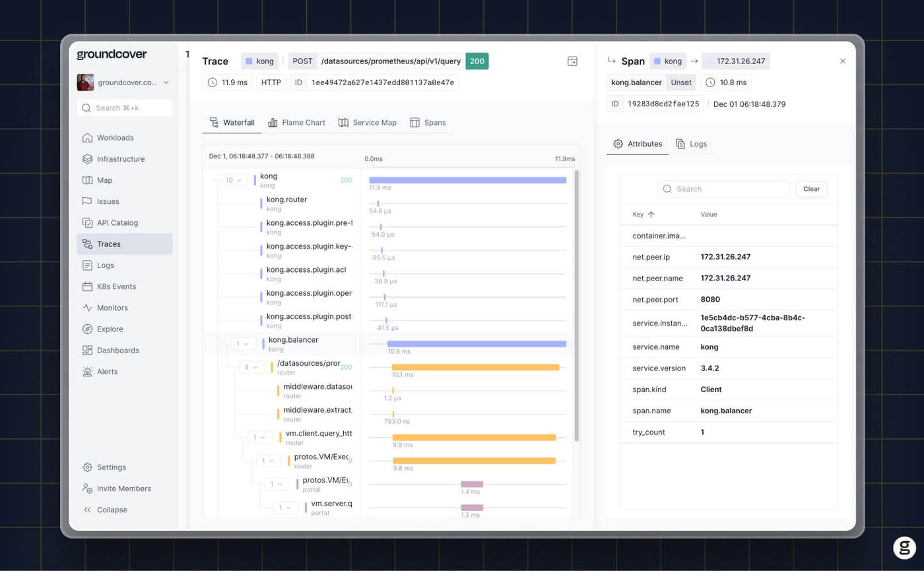
Task: Click the Issues flag icon
Action: point(87,201)
